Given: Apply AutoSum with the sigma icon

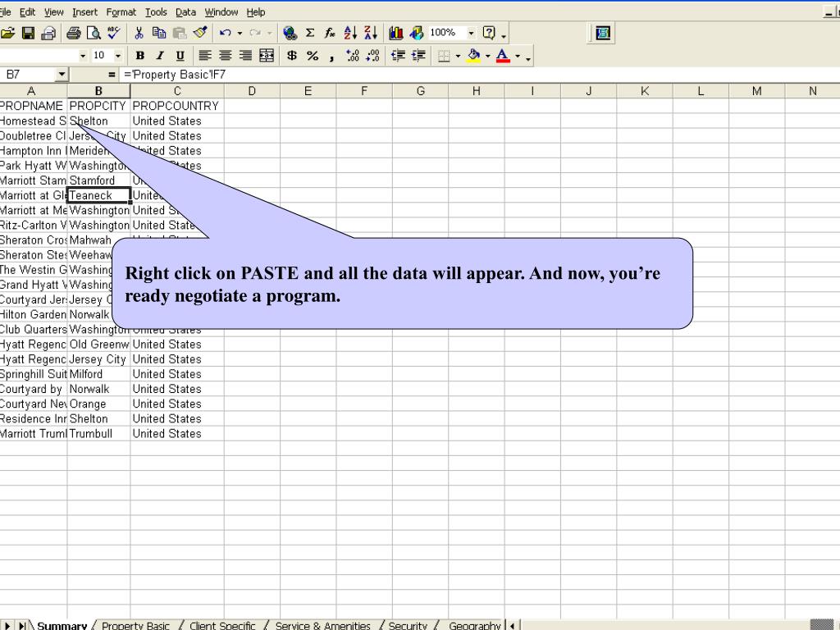Looking at the screenshot, I should click(310, 33).
